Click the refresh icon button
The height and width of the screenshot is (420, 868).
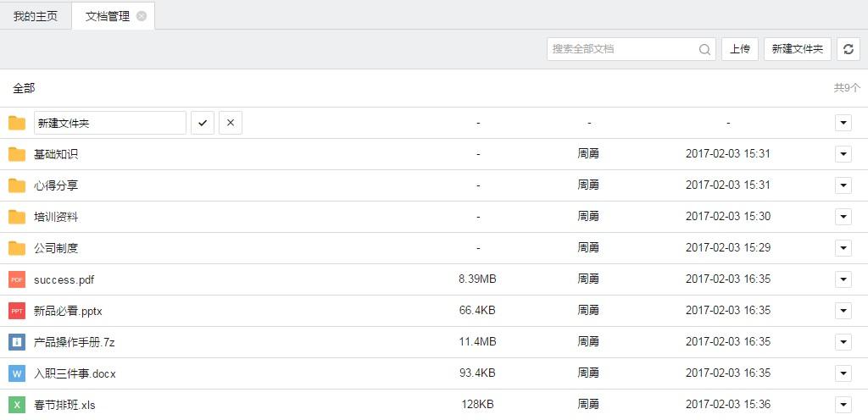coord(849,49)
